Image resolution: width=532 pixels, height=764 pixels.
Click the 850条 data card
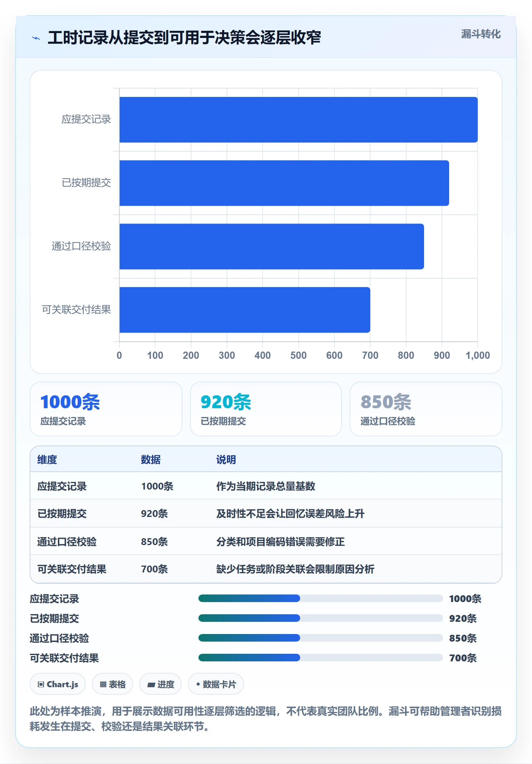click(426, 409)
